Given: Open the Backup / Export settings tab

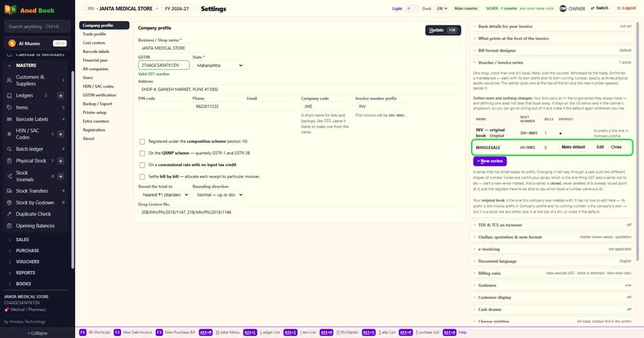Looking at the screenshot, I should pyautogui.click(x=105, y=104).
